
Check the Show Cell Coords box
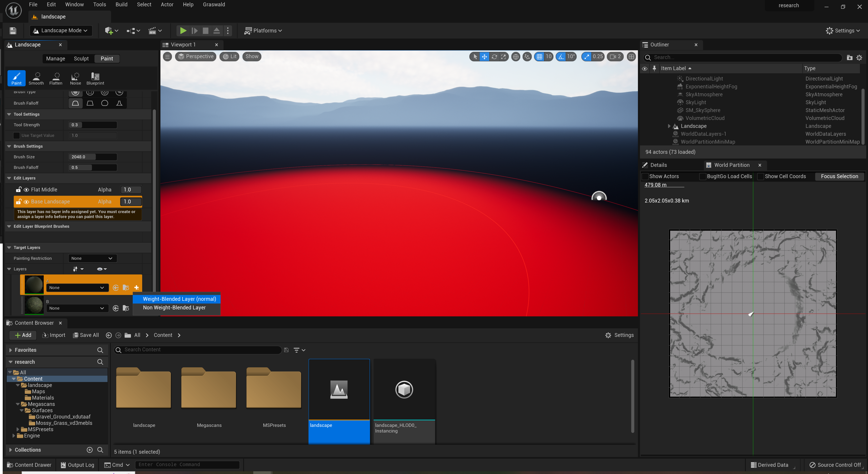761,176
